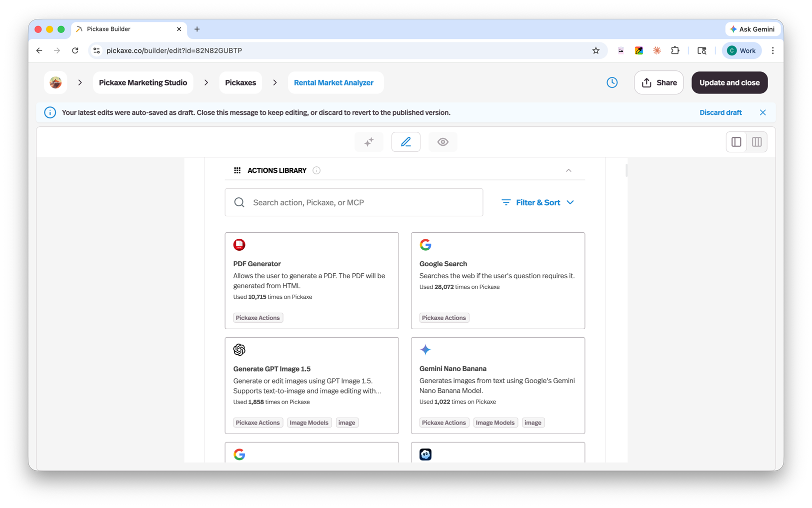Collapse the Actions Library section chevron
Image resolution: width=812 pixels, height=508 pixels.
point(568,170)
